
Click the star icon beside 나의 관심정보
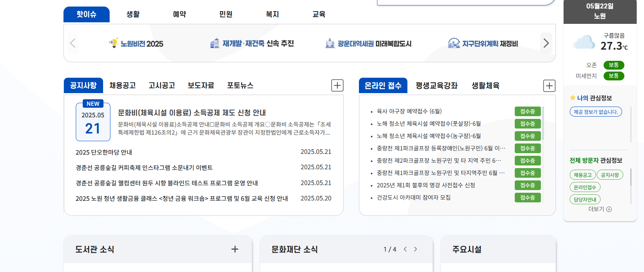[x=572, y=98]
